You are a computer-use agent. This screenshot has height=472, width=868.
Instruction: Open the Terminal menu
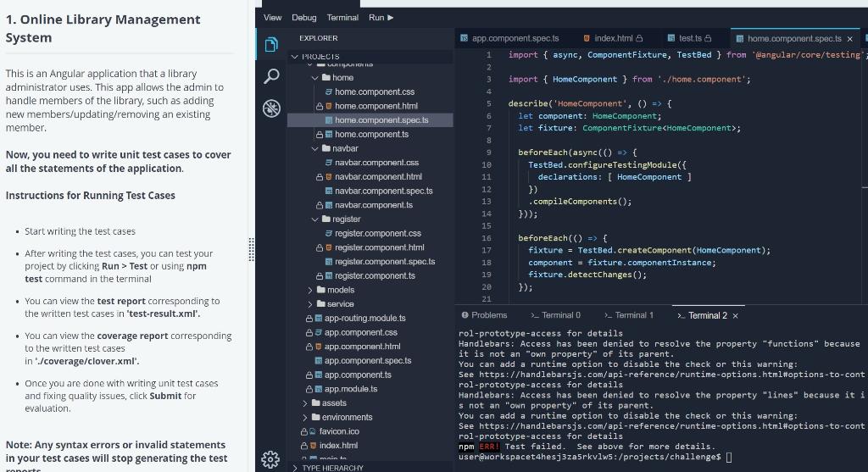click(x=342, y=18)
